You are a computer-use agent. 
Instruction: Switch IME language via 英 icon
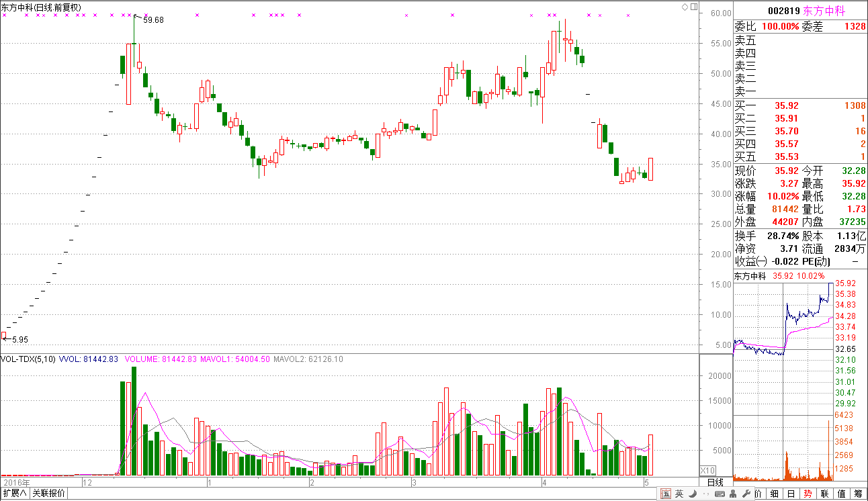click(679, 494)
